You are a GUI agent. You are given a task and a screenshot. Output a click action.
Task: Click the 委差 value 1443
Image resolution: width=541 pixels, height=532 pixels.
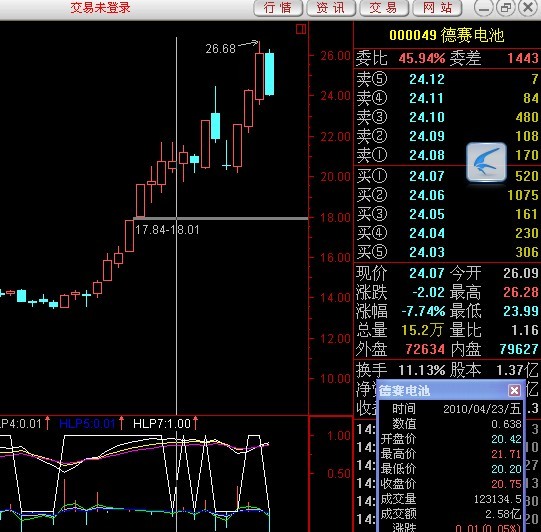click(x=523, y=58)
